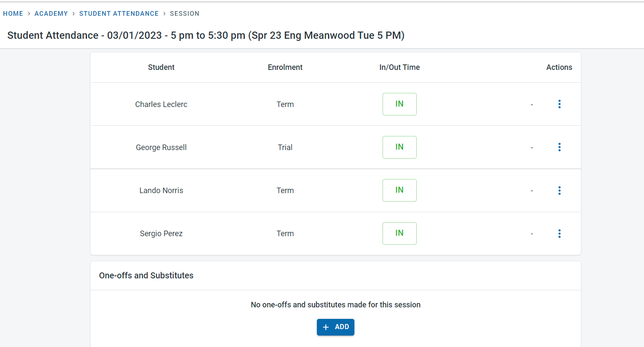Select George Russell's Trial enrolment cell
The width and height of the screenshot is (644, 347).
pyautogui.click(x=285, y=147)
